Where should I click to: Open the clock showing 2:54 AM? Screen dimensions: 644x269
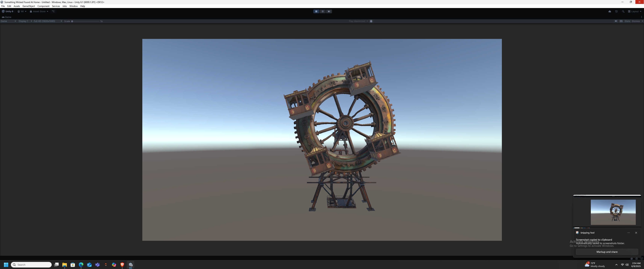click(636, 265)
